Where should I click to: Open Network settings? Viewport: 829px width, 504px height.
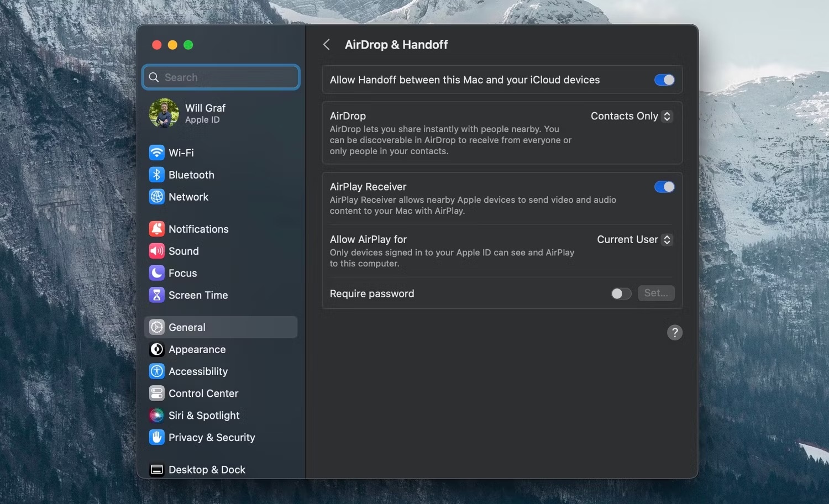coord(188,197)
